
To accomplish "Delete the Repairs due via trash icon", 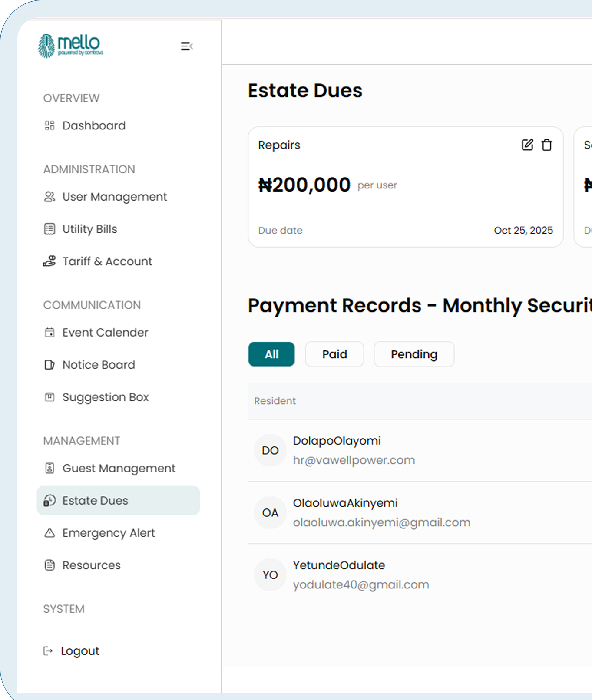I will (547, 145).
